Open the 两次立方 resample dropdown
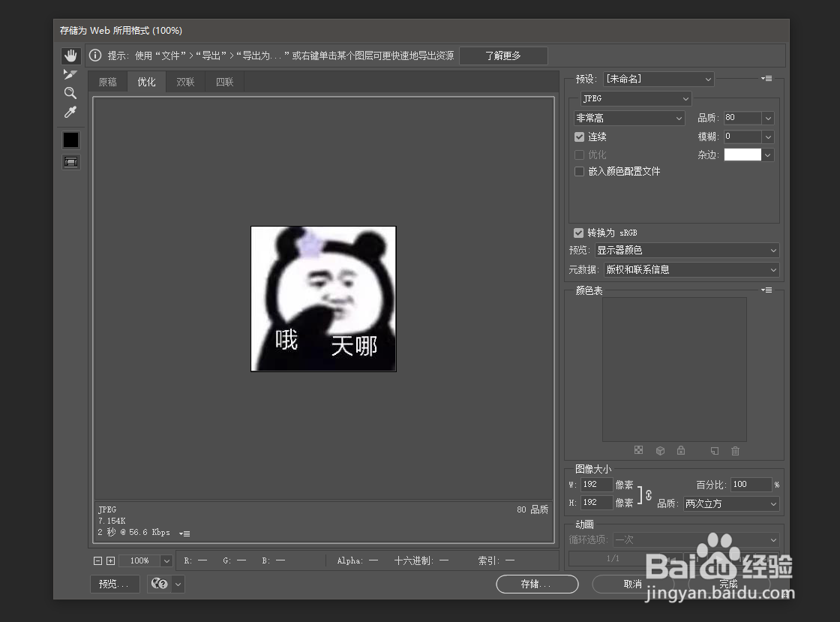Image resolution: width=840 pixels, height=622 pixels. coord(731,503)
